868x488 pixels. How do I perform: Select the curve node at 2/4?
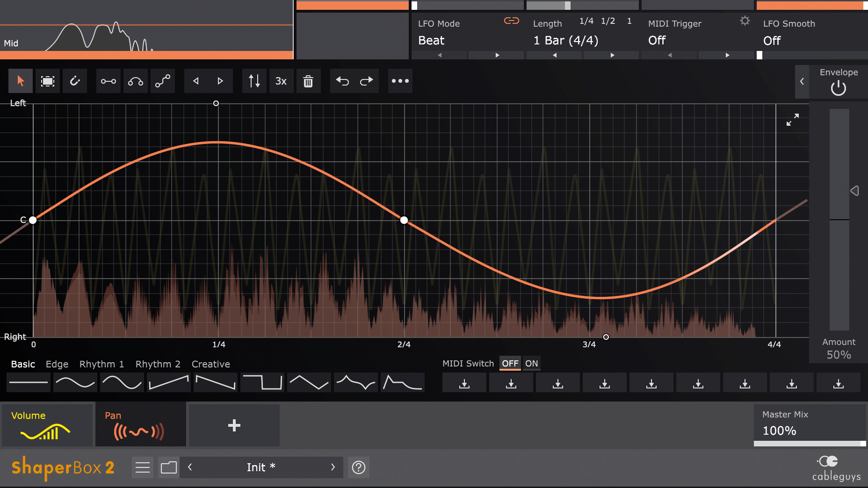[404, 220]
